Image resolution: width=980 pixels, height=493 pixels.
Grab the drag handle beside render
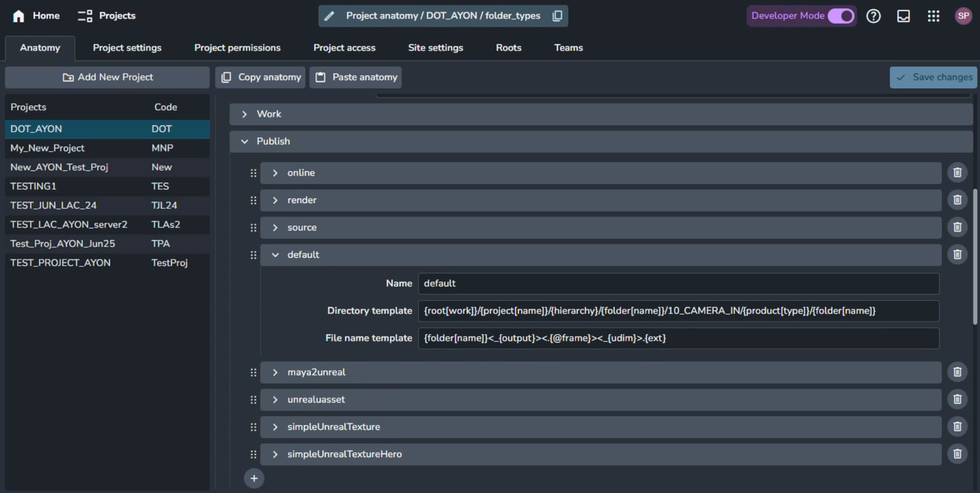tap(253, 200)
